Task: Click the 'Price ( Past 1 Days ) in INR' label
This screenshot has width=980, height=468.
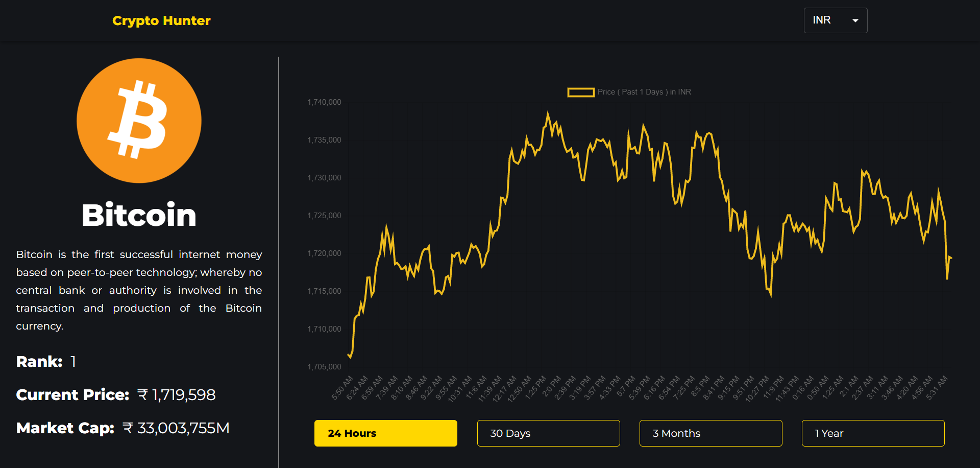Action: click(x=644, y=92)
